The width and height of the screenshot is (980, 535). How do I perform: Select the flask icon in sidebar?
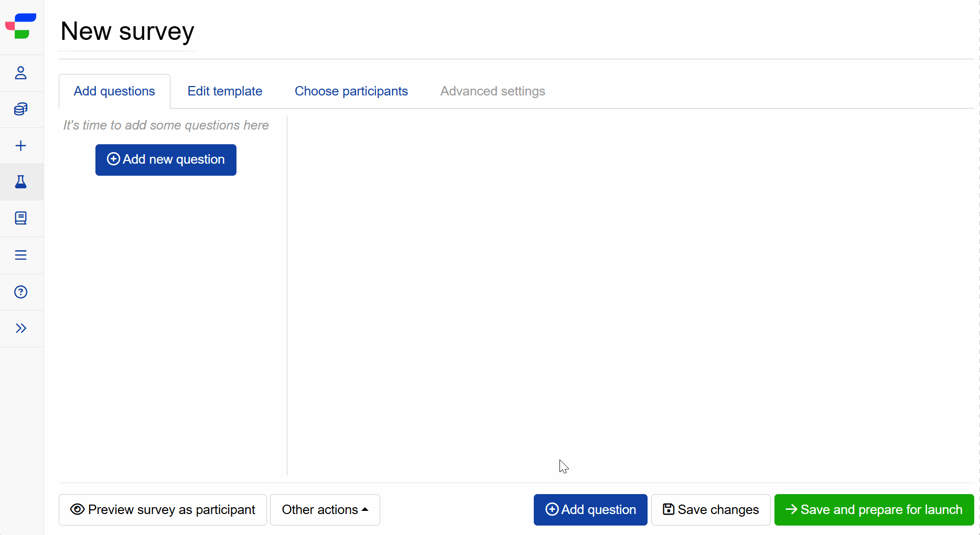point(21,182)
